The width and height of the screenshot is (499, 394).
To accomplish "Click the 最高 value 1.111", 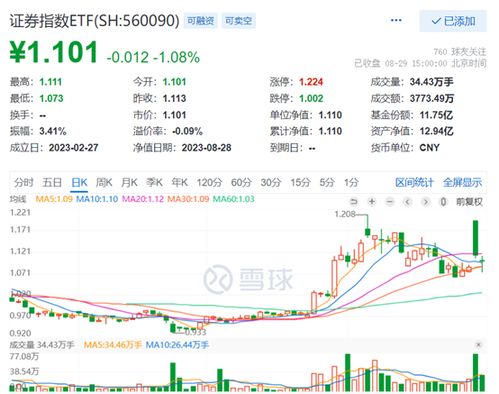I will [x=51, y=82].
